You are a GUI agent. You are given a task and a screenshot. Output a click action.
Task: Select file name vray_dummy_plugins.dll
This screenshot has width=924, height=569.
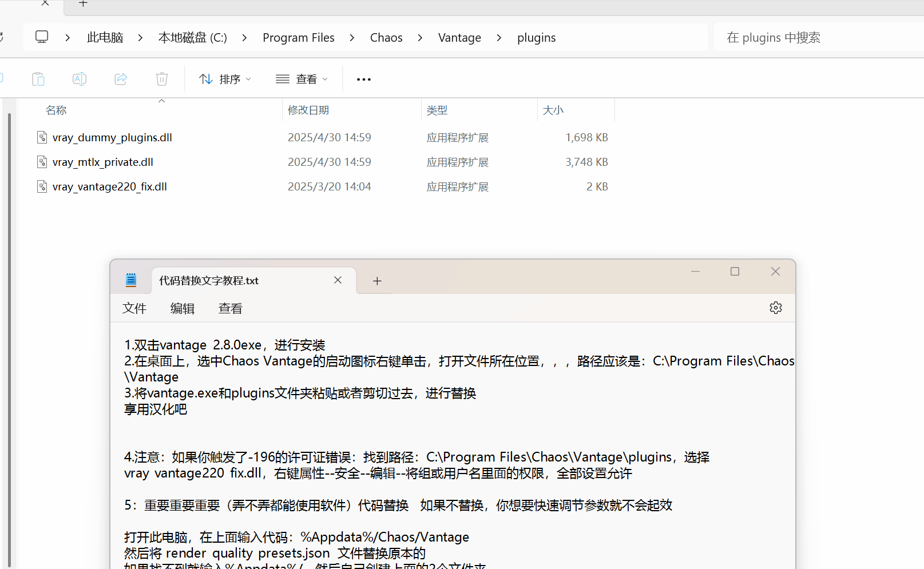pos(112,137)
